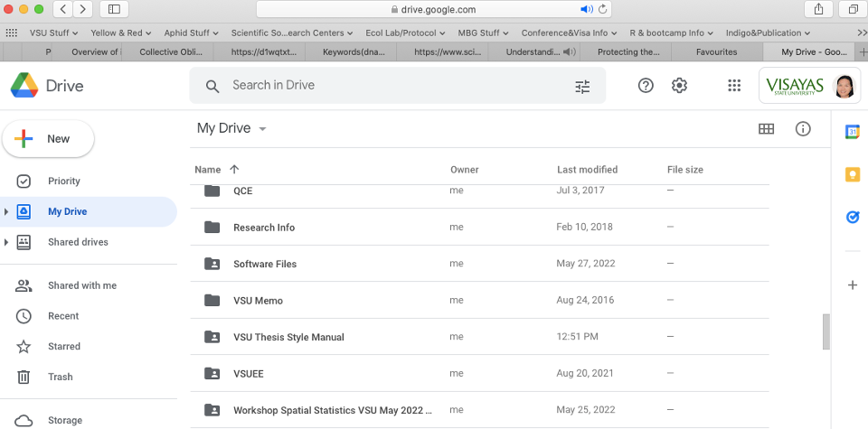This screenshot has height=429, width=868.
Task: Open Google Tasks in side panel
Action: click(x=852, y=217)
